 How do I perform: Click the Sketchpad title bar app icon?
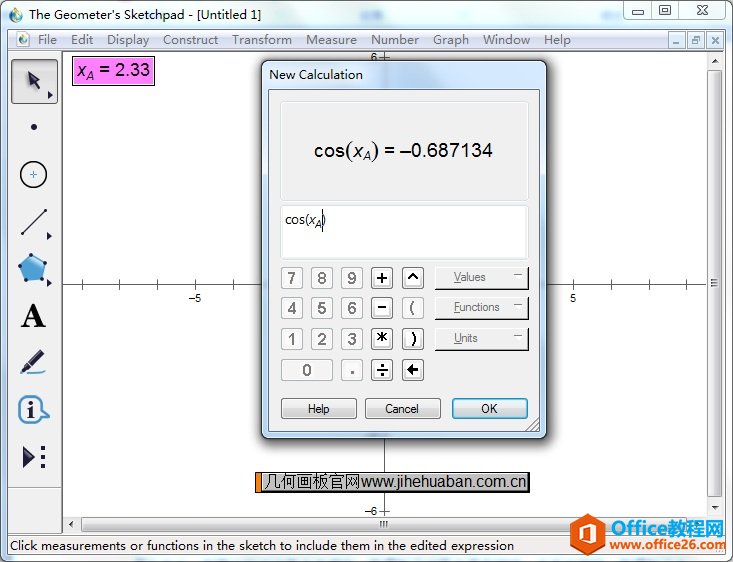(x=15, y=14)
